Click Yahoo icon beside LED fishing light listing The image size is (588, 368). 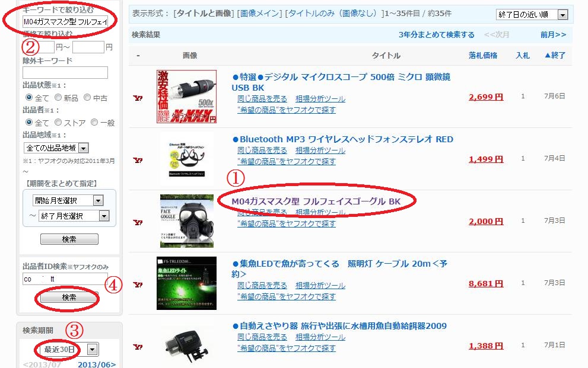(138, 284)
